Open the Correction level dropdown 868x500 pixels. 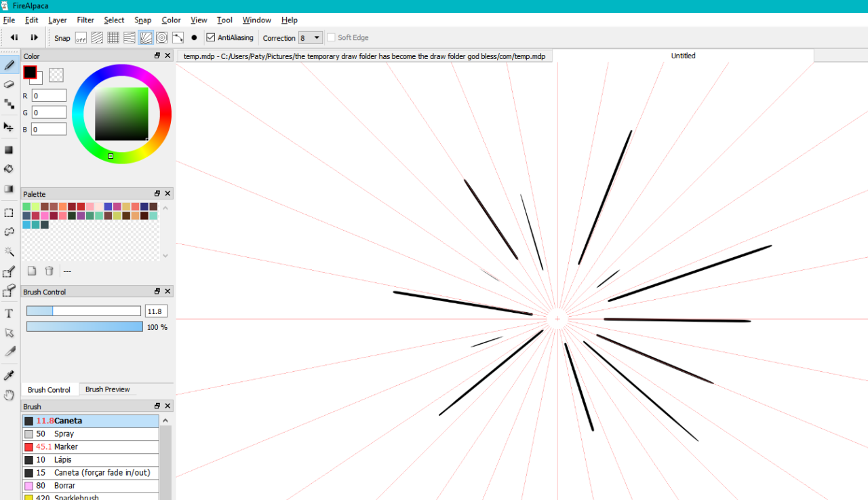[311, 38]
